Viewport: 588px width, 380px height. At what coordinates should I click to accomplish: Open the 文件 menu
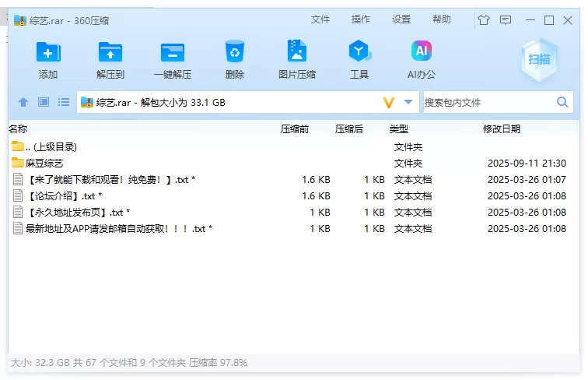(320, 19)
